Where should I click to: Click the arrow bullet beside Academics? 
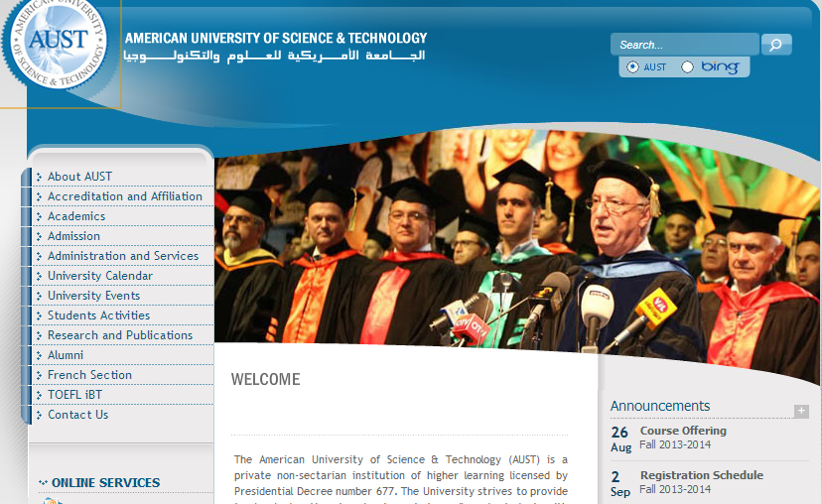click(x=39, y=217)
